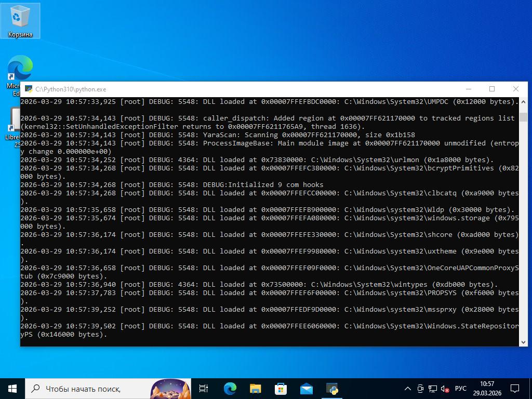The width and height of the screenshot is (532, 399).
Task: Open Task View from the taskbar
Action: coord(204,388)
